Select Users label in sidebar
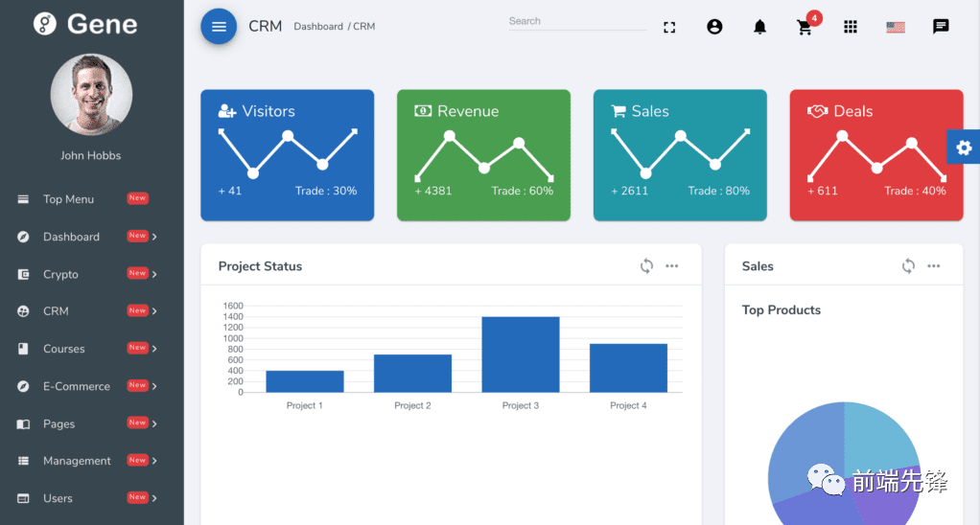This screenshot has height=525, width=980. click(58, 498)
